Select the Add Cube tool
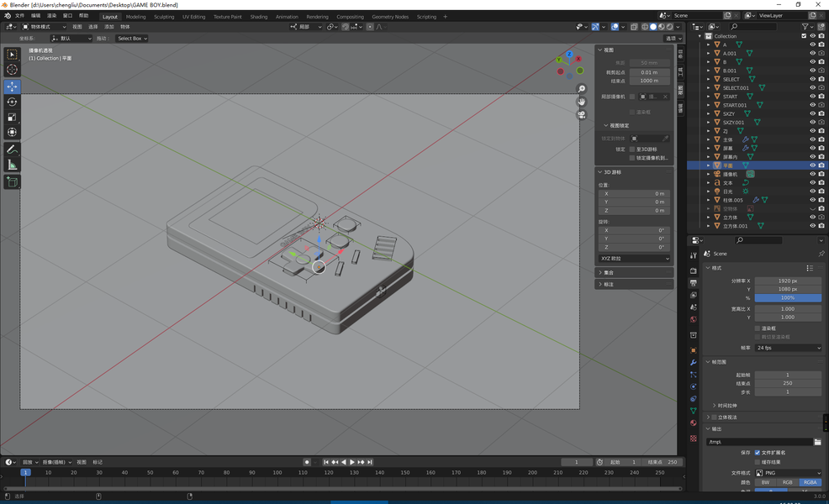829x504 pixels. [x=12, y=182]
